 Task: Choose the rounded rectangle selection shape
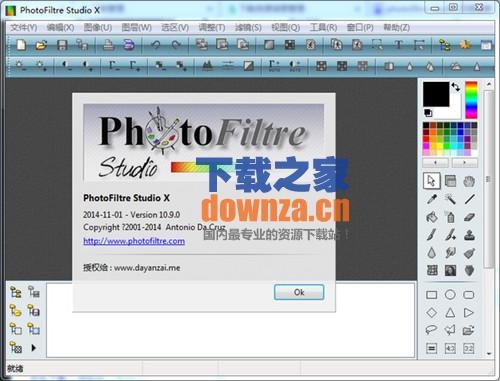pos(469,295)
